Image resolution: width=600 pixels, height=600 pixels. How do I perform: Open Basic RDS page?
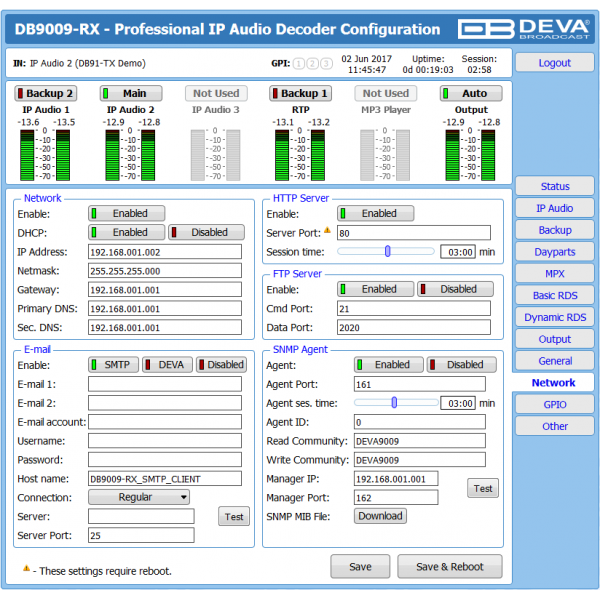point(555,295)
